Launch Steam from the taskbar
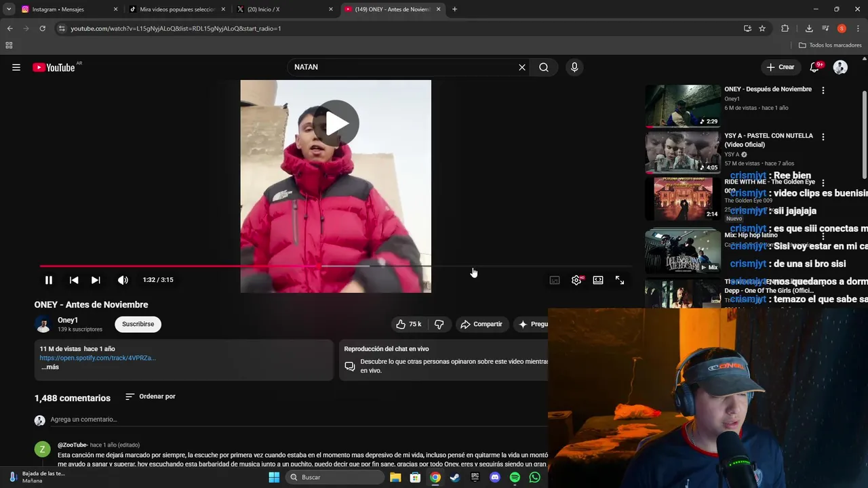868x488 pixels. (x=455, y=477)
